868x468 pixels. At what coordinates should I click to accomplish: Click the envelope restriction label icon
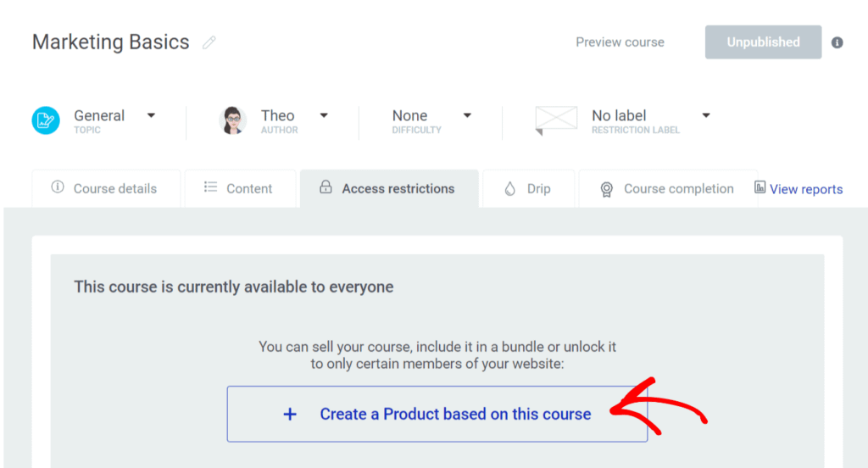[556, 120]
